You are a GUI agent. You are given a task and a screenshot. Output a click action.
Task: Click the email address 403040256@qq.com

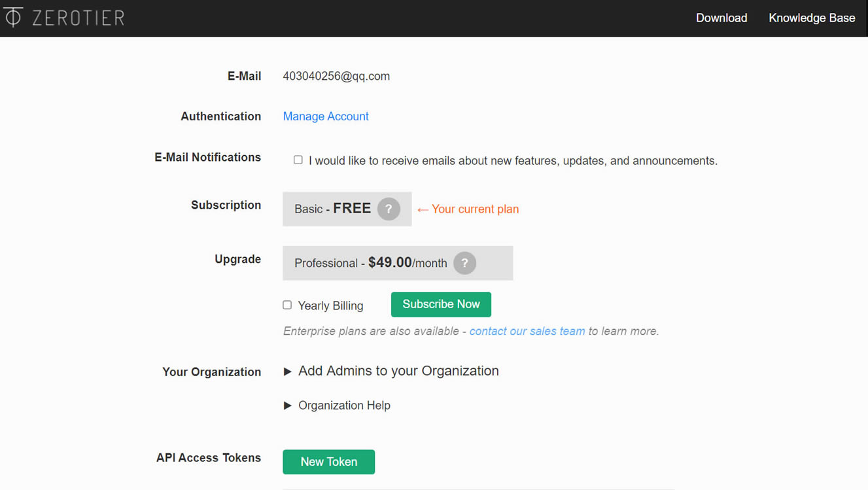click(x=336, y=76)
